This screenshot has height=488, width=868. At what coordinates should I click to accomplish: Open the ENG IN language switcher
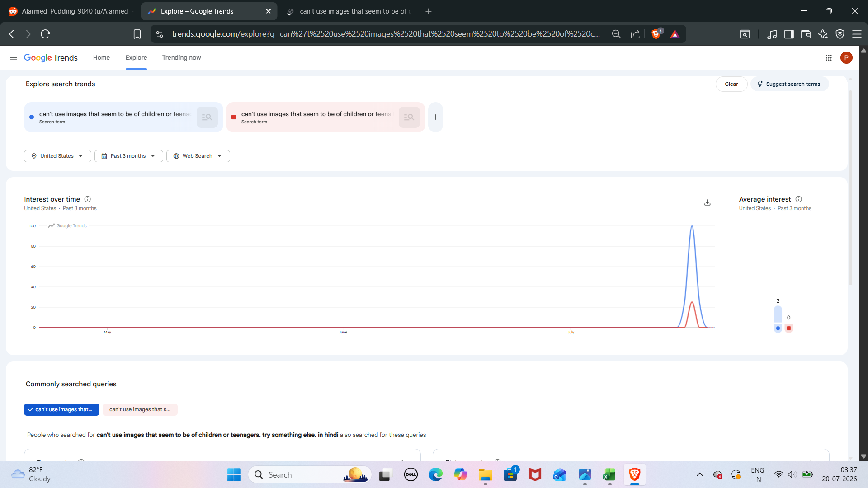pos(758,474)
